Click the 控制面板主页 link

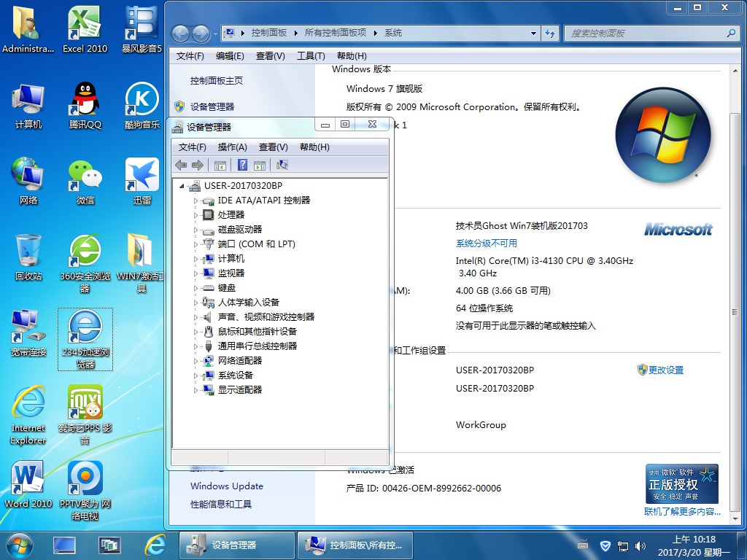click(x=216, y=80)
